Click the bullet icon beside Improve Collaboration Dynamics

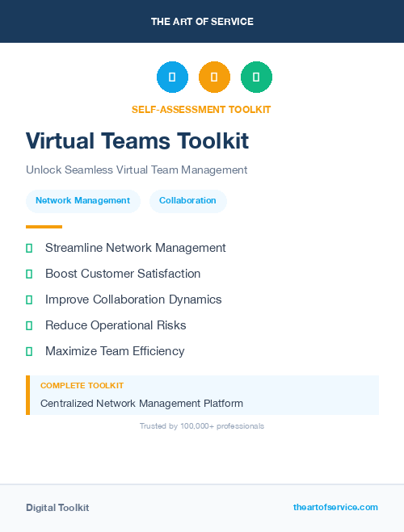click(29, 300)
